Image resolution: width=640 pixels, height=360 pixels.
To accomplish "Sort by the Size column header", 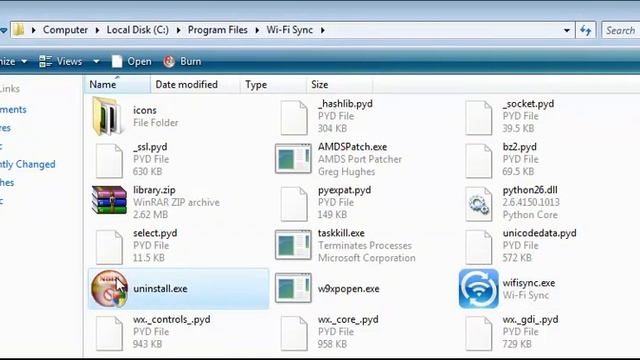I will [339, 84].
